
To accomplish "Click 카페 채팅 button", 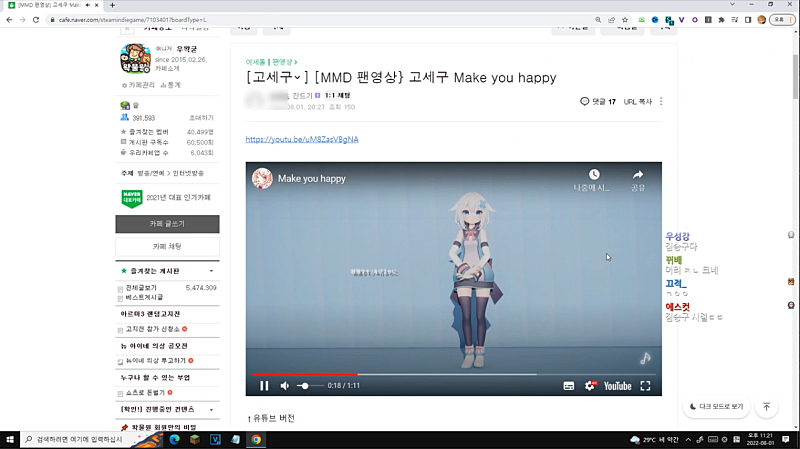I will pos(167,246).
